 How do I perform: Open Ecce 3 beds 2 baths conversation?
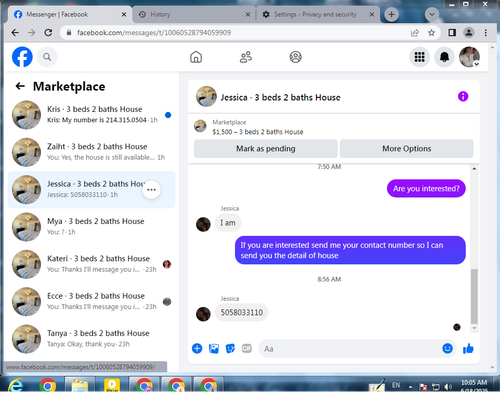point(92,301)
